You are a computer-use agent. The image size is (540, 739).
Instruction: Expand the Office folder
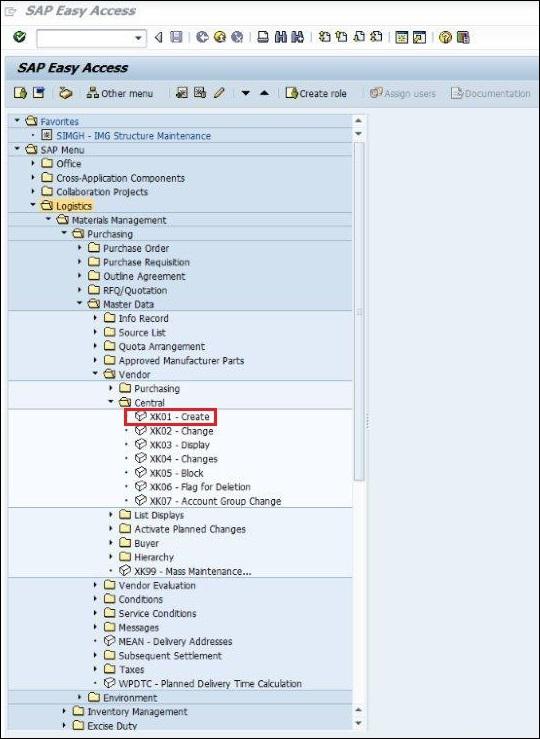click(33, 163)
